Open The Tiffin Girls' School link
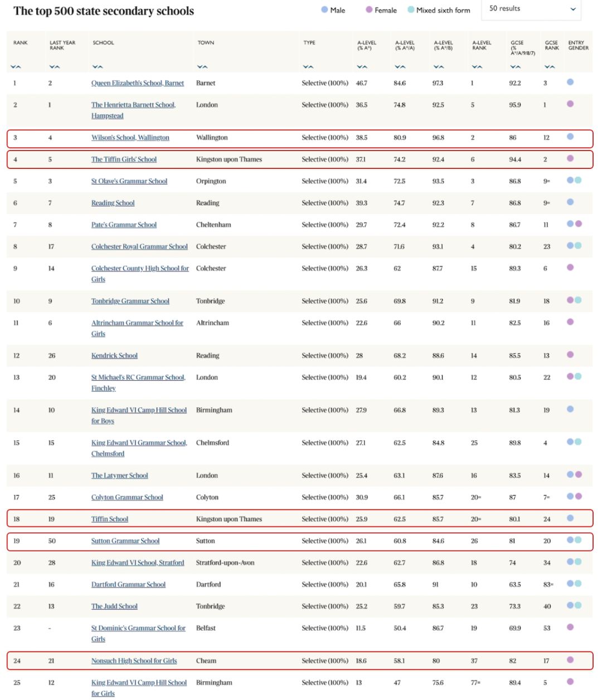This screenshot has width=602, height=700. coord(124,159)
